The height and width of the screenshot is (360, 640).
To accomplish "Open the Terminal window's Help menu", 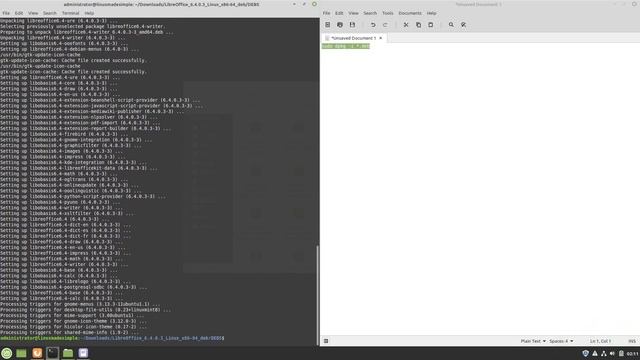I will (x=89, y=13).
